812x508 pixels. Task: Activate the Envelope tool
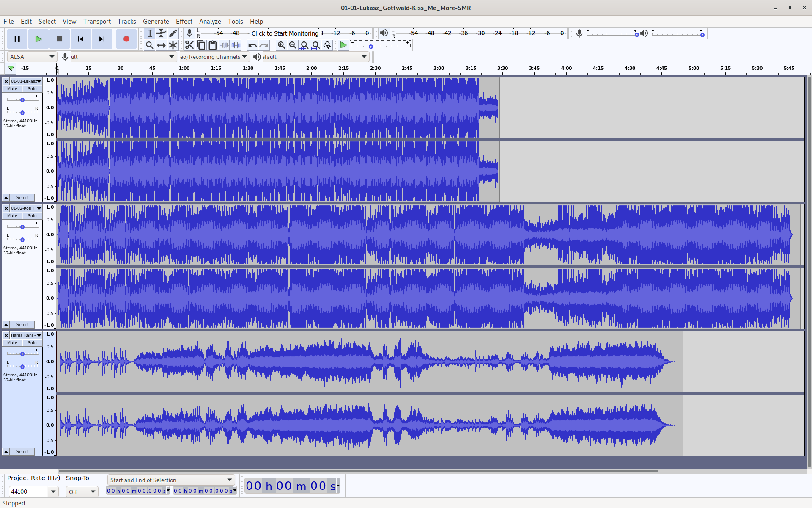click(x=161, y=33)
